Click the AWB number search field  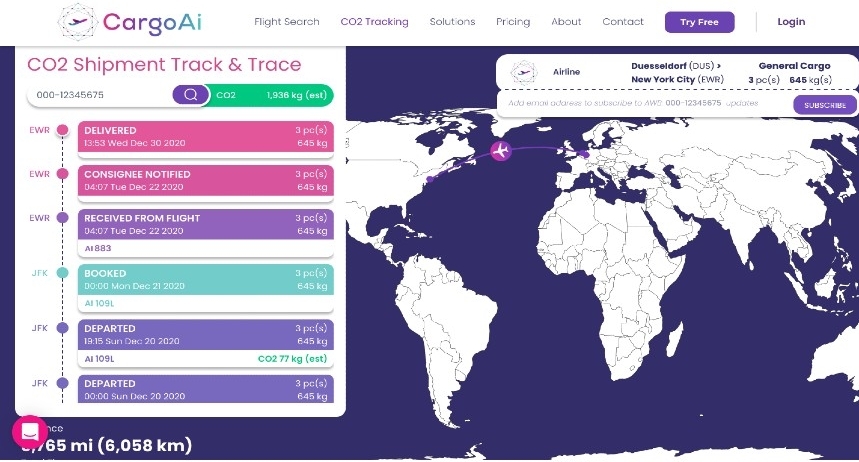[100, 95]
